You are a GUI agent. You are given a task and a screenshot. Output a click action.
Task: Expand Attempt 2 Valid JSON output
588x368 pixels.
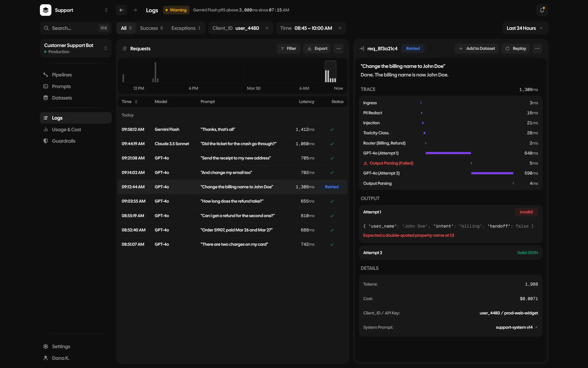point(451,253)
